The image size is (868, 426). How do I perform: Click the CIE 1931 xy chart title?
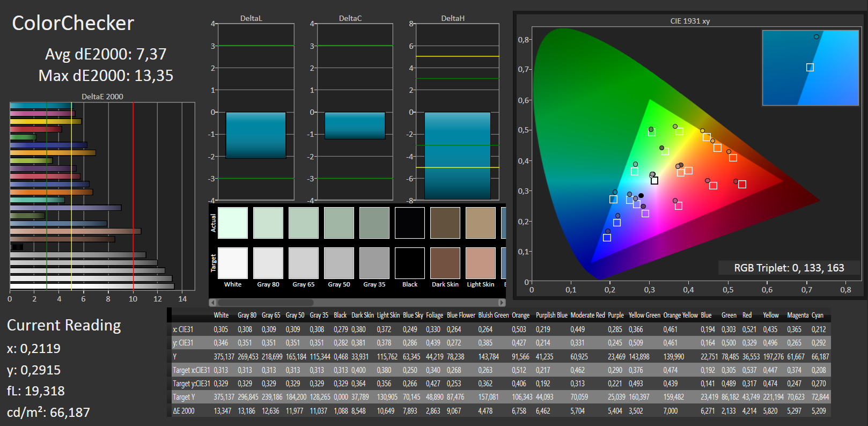(690, 21)
